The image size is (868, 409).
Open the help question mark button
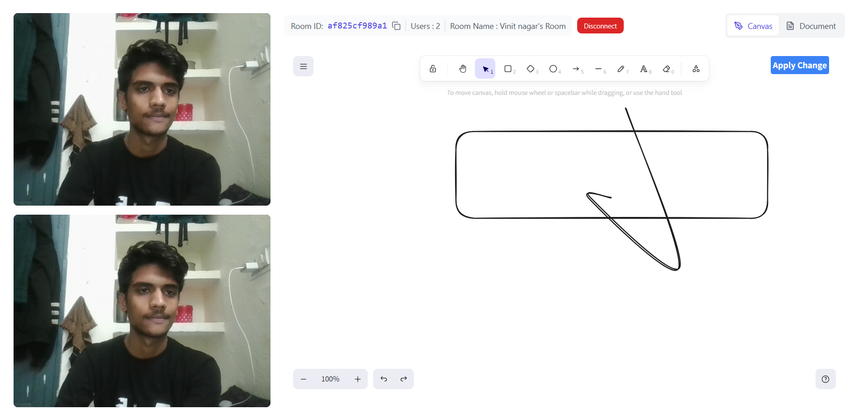click(825, 379)
